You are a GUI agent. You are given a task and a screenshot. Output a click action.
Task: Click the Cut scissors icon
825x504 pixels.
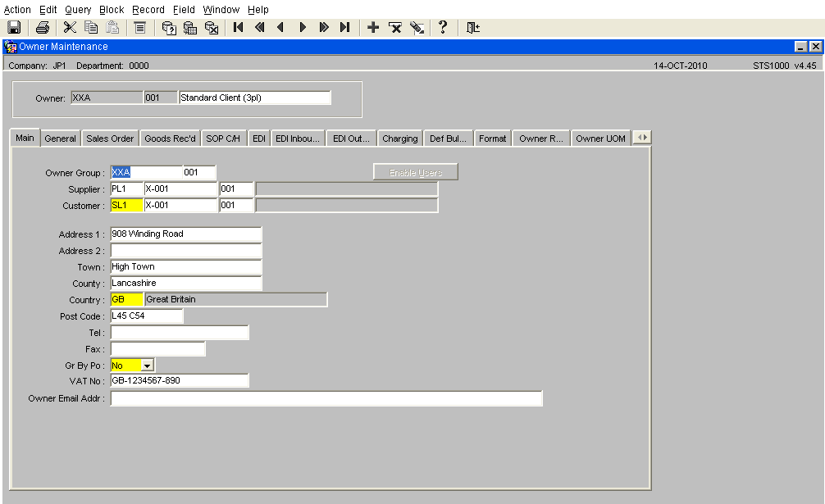tap(70, 27)
